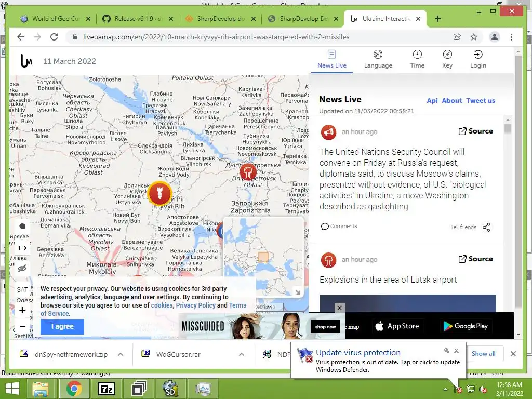Expand options for the WoGCursor.rar download
Viewport: 532px width, 399px height.
click(241, 354)
